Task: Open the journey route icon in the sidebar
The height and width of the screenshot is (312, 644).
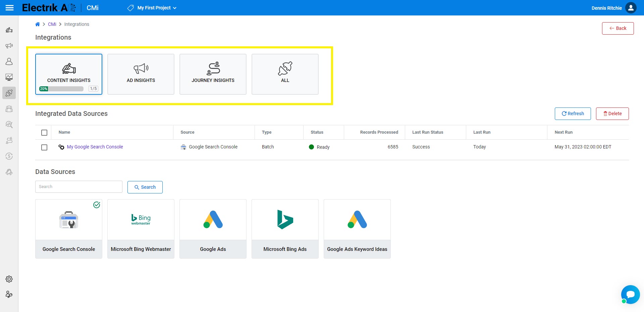Action: coord(9,140)
